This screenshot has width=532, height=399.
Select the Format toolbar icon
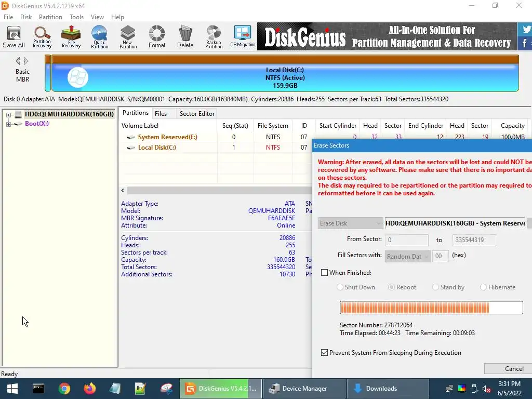(157, 37)
